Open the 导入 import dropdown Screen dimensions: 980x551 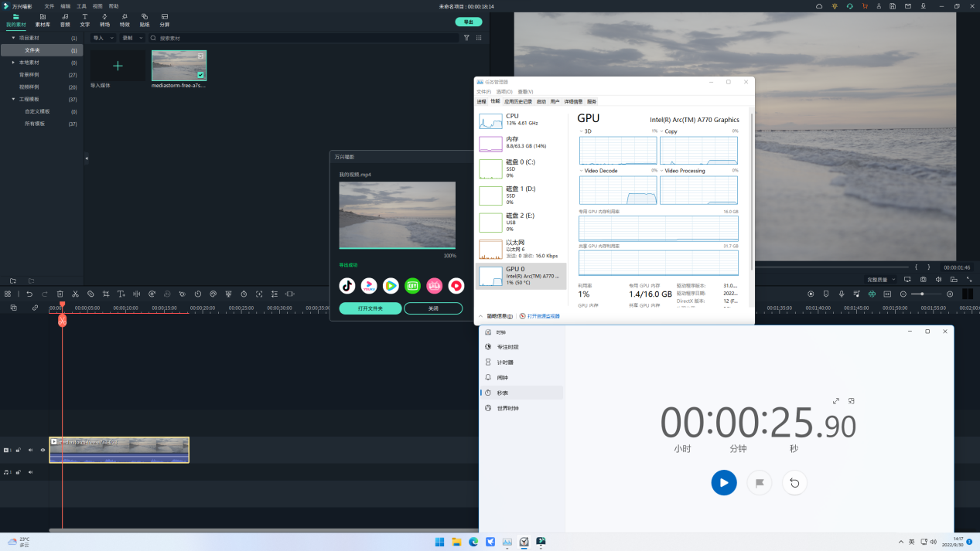pyautogui.click(x=102, y=38)
